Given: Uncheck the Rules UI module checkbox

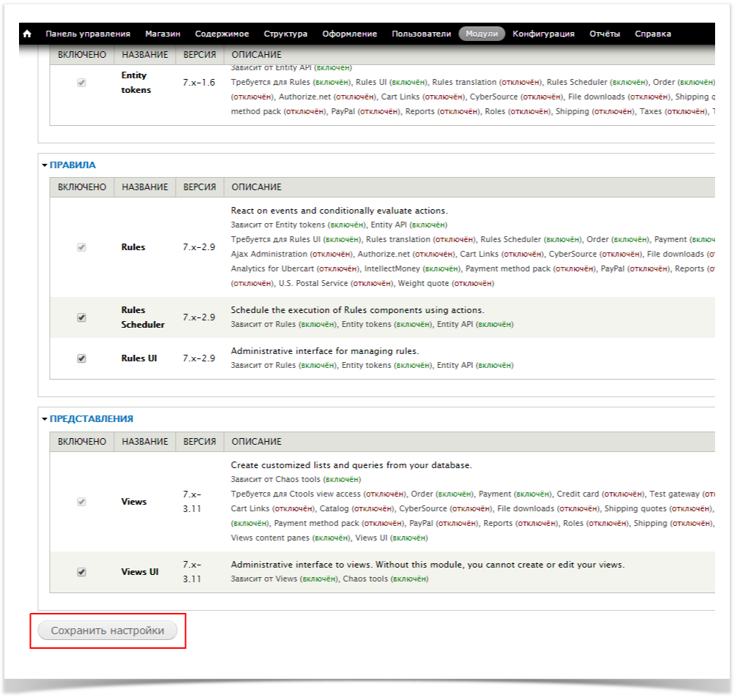Looking at the screenshot, I should tap(81, 358).
